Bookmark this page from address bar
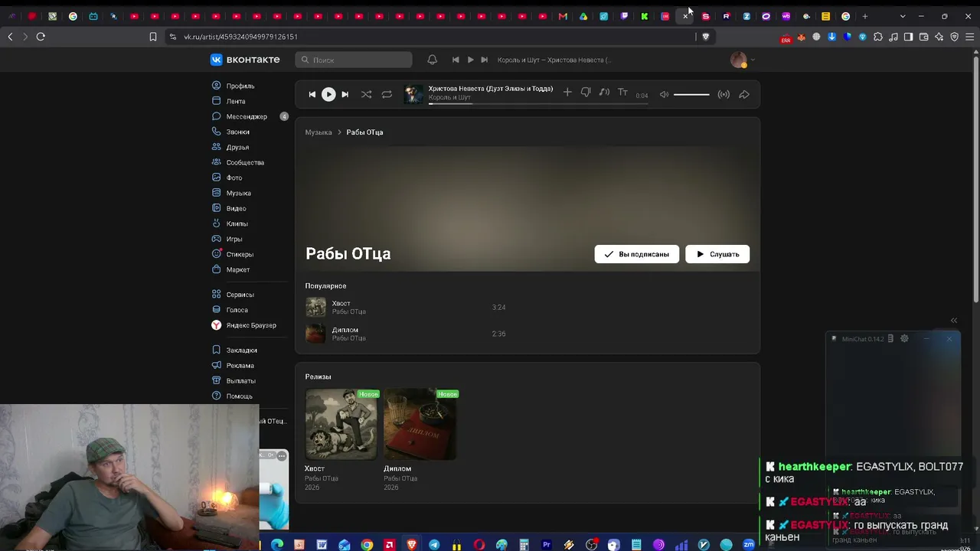 (153, 37)
